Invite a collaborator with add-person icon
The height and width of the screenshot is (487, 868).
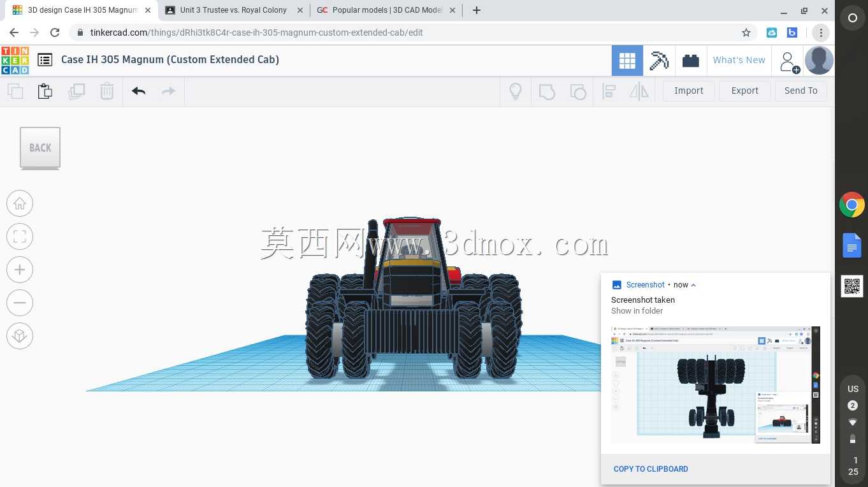click(788, 61)
